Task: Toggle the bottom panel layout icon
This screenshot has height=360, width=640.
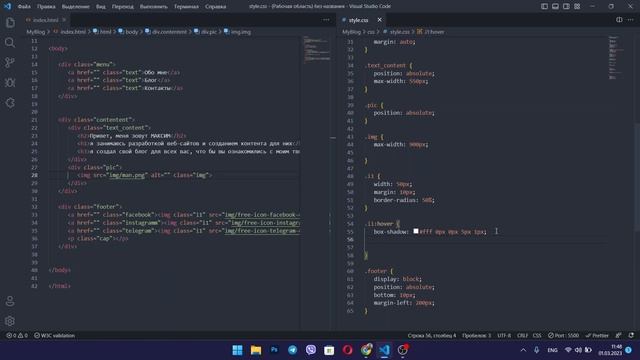Action: click(x=555, y=6)
